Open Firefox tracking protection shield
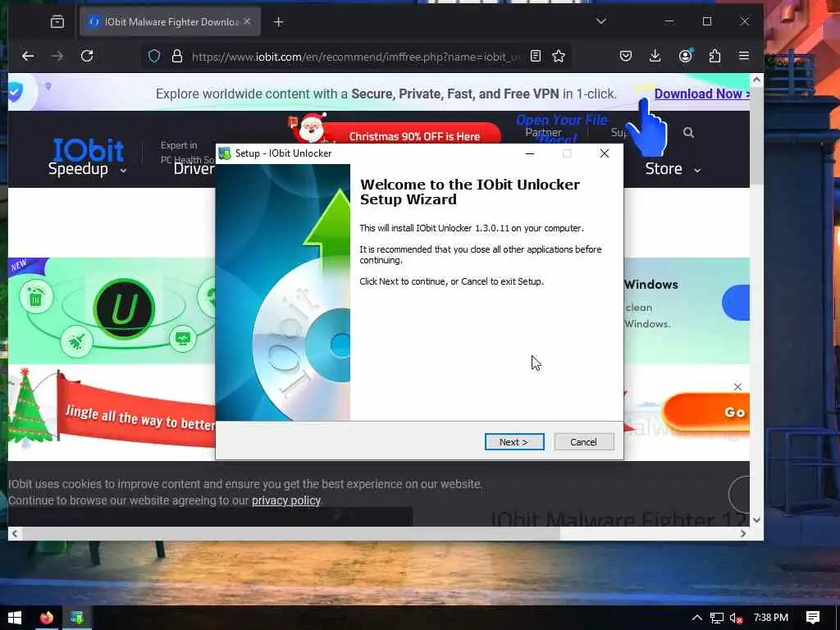Viewport: 840px width, 630px height. [x=154, y=57]
